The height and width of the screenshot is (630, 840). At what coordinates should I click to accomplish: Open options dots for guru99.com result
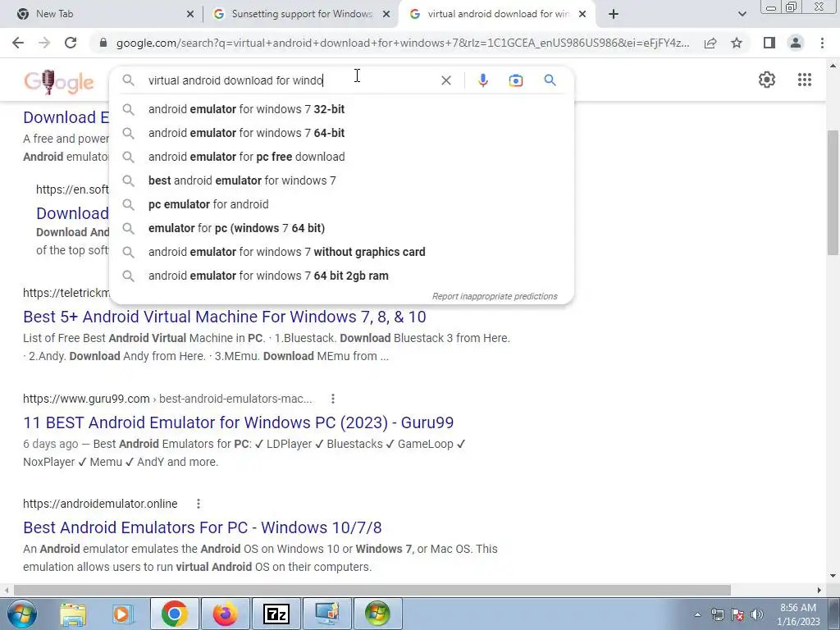pos(333,399)
